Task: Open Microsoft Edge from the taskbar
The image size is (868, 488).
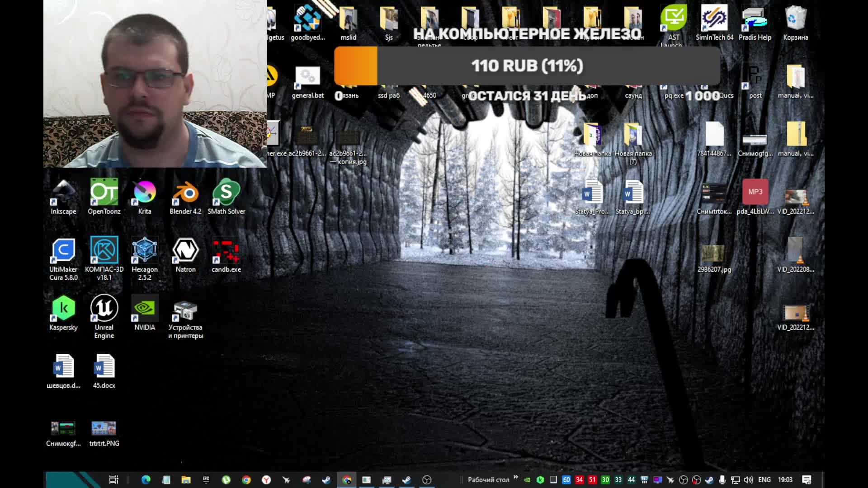Action: 146,480
